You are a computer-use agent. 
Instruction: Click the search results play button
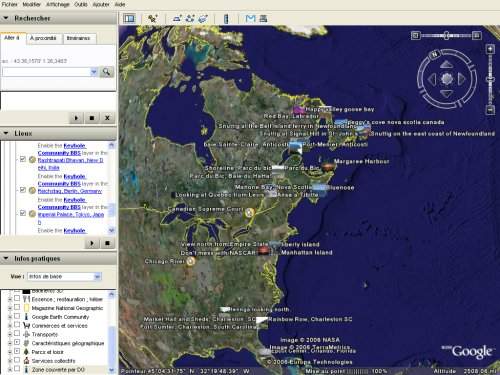76,118
